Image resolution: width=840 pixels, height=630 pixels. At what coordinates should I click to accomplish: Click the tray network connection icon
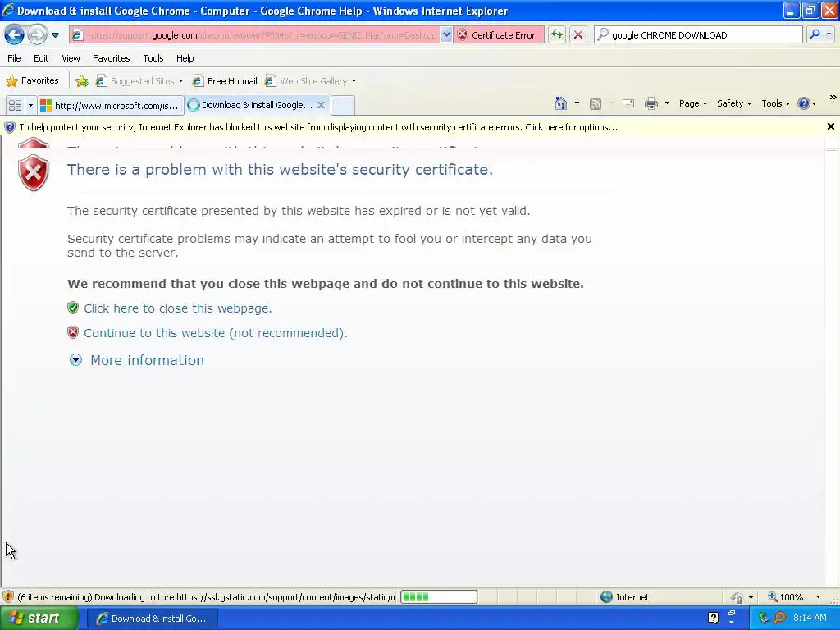point(764,619)
